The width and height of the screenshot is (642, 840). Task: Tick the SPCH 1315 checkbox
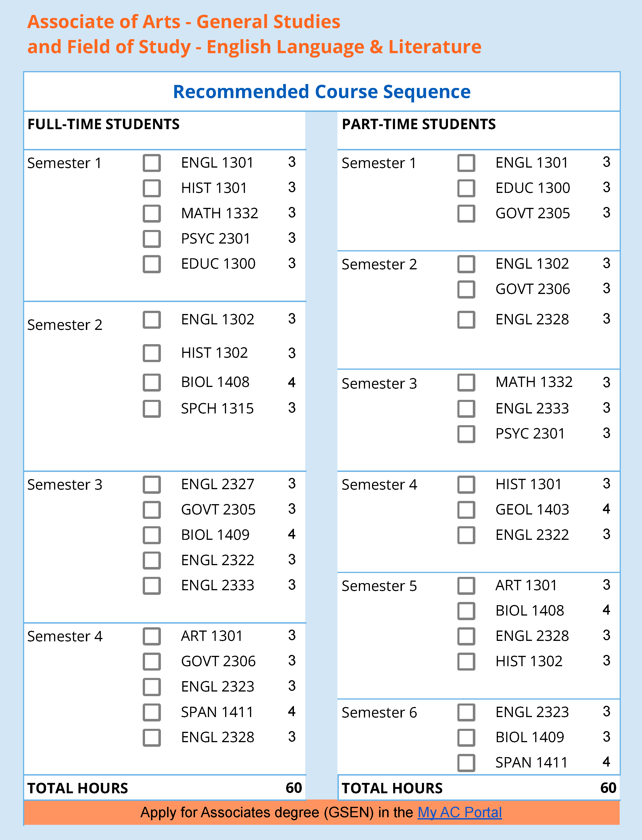coord(152,409)
